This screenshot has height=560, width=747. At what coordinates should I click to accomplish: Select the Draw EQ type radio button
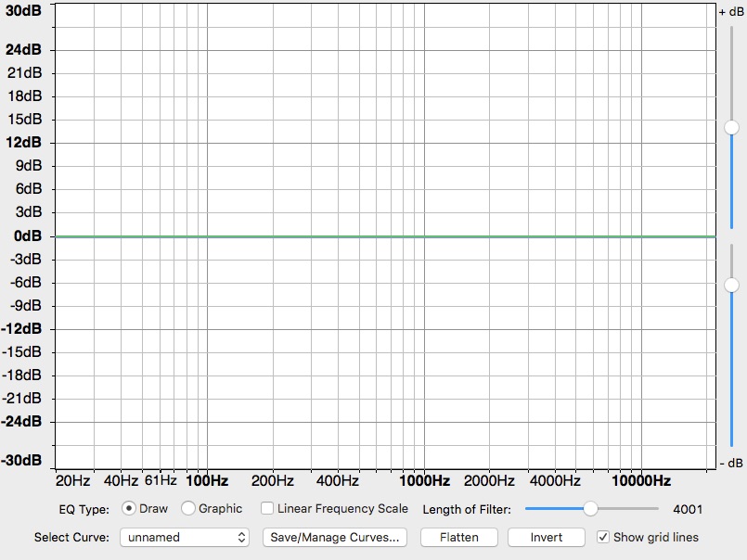click(x=129, y=509)
